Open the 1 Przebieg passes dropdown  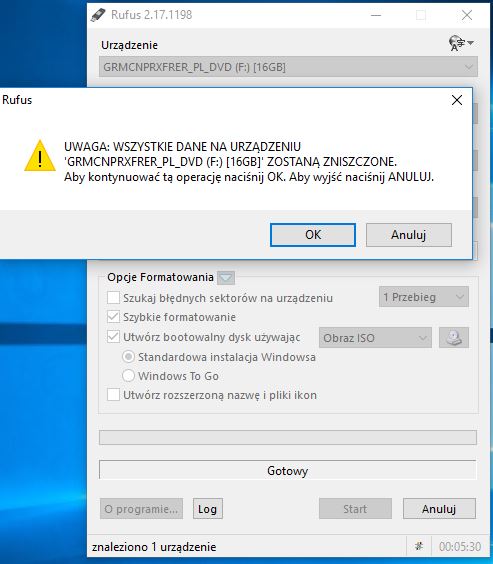(424, 297)
